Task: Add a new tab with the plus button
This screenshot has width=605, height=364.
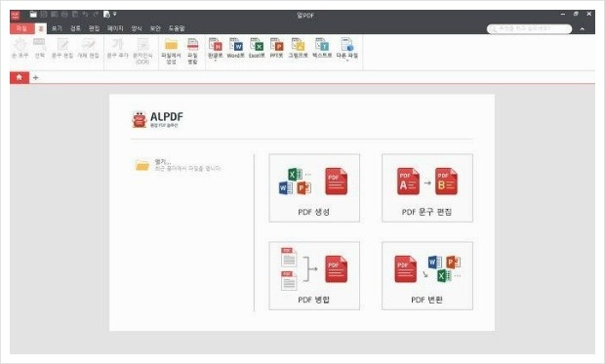Action: point(35,78)
